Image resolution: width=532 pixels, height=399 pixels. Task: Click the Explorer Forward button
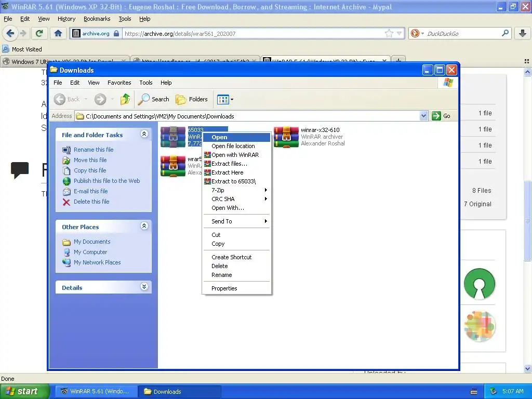100,99
